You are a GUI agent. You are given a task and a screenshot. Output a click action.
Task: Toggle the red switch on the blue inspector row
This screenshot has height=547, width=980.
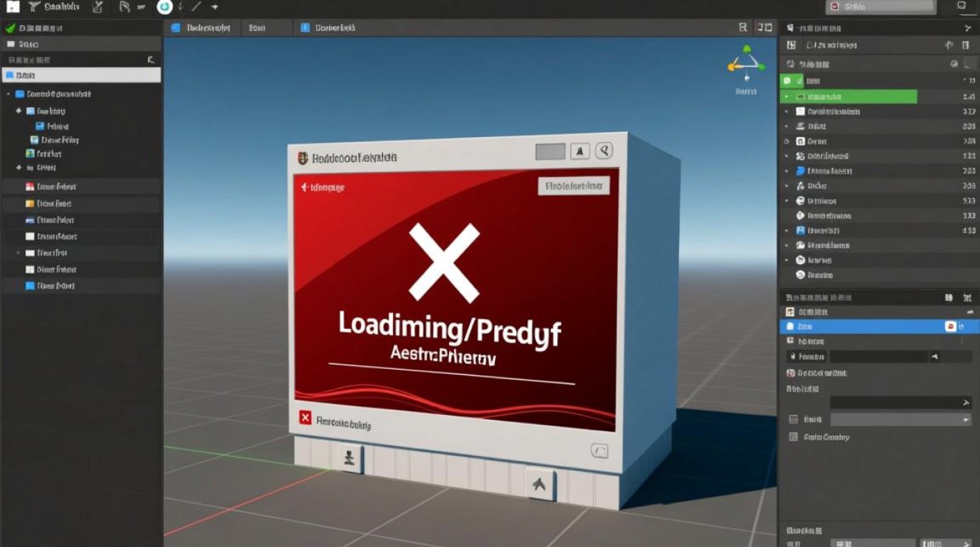pyautogui.click(x=951, y=327)
